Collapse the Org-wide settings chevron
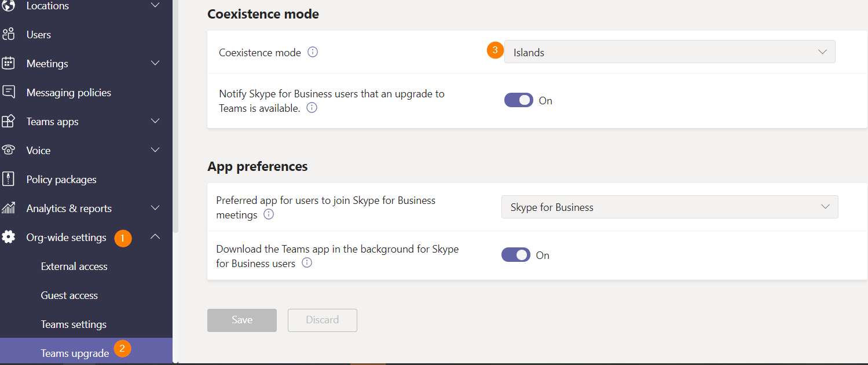 pyautogui.click(x=155, y=236)
